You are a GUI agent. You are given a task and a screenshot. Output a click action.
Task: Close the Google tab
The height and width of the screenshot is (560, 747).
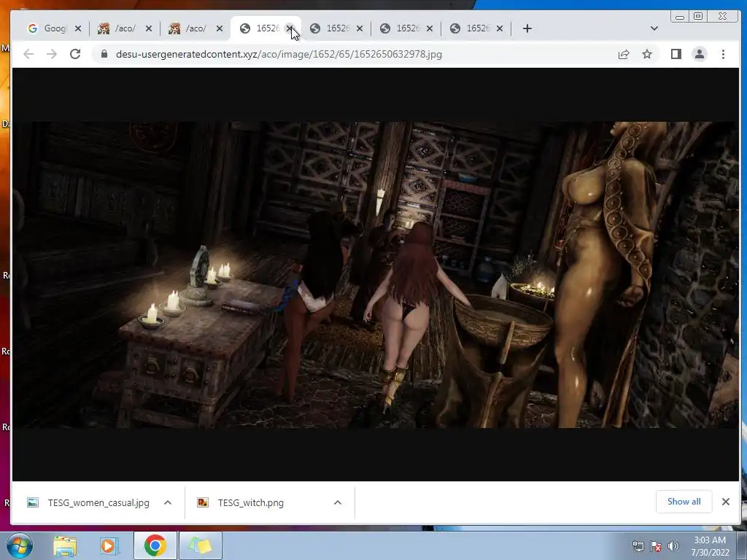(78, 28)
